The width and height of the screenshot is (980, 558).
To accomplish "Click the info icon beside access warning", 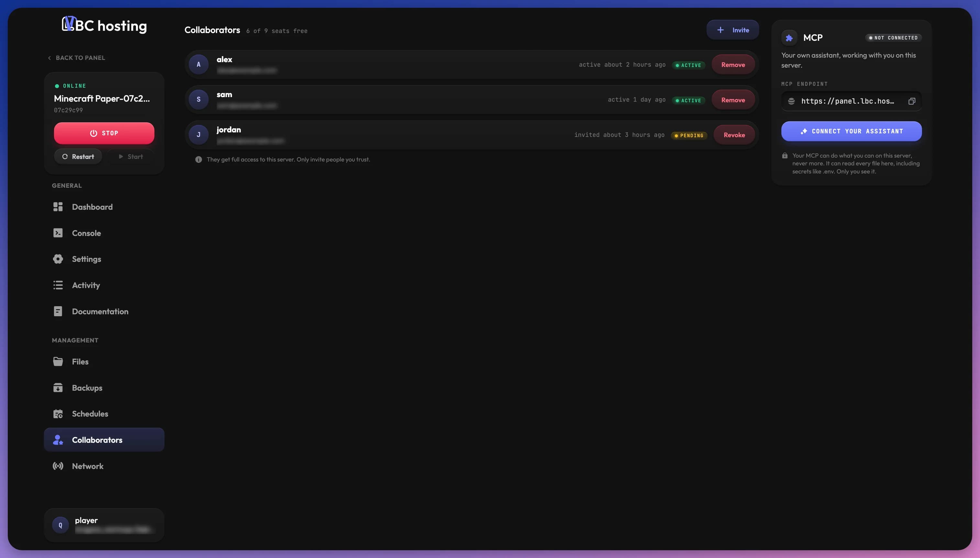I will (198, 160).
